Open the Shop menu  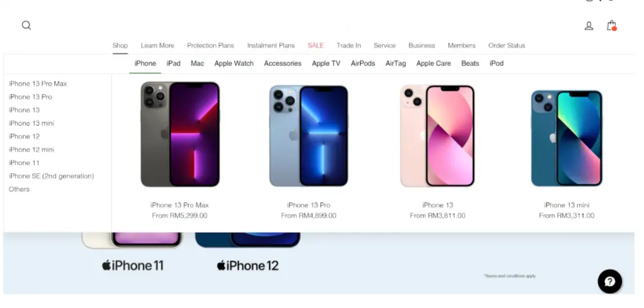click(x=120, y=46)
